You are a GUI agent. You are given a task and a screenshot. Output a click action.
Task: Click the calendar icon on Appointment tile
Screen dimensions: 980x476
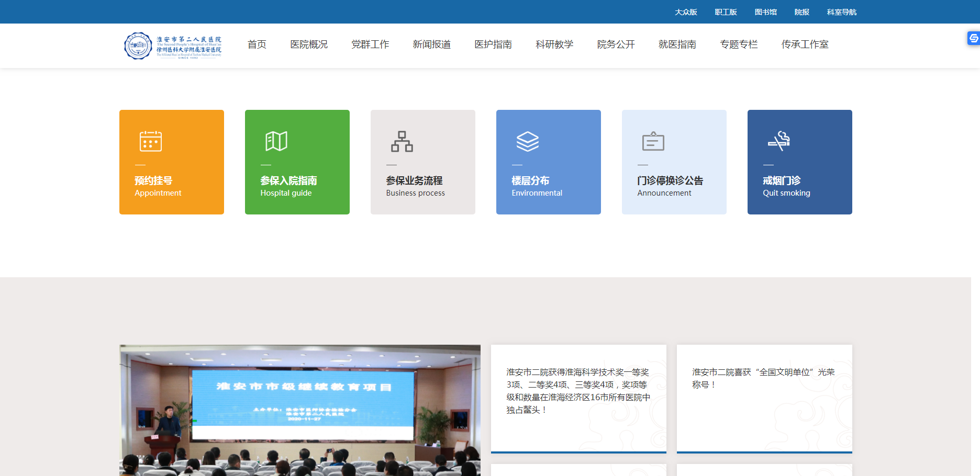[150, 141]
